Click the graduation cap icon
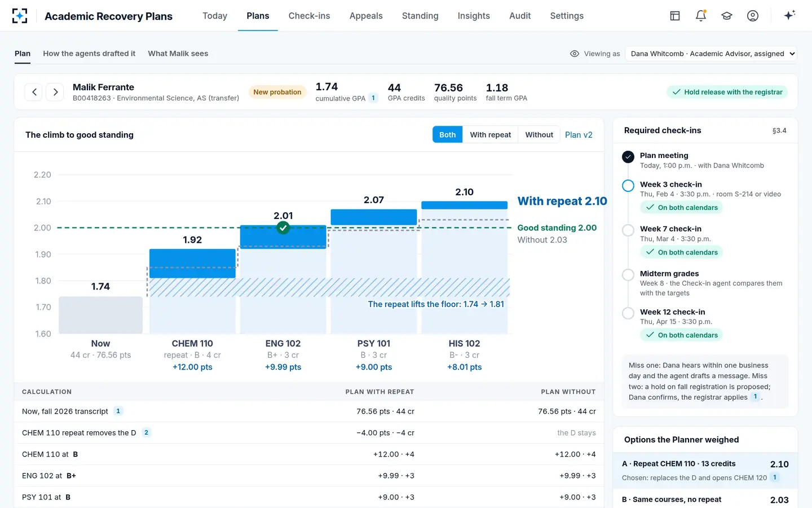This screenshot has height=508, width=812. tap(727, 16)
